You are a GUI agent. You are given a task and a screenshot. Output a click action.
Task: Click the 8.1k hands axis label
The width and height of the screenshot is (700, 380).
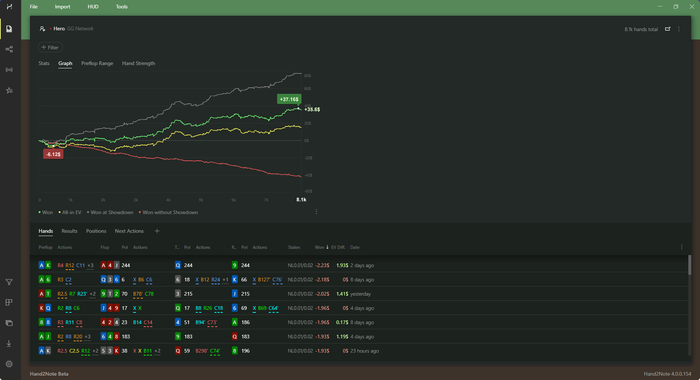301,200
